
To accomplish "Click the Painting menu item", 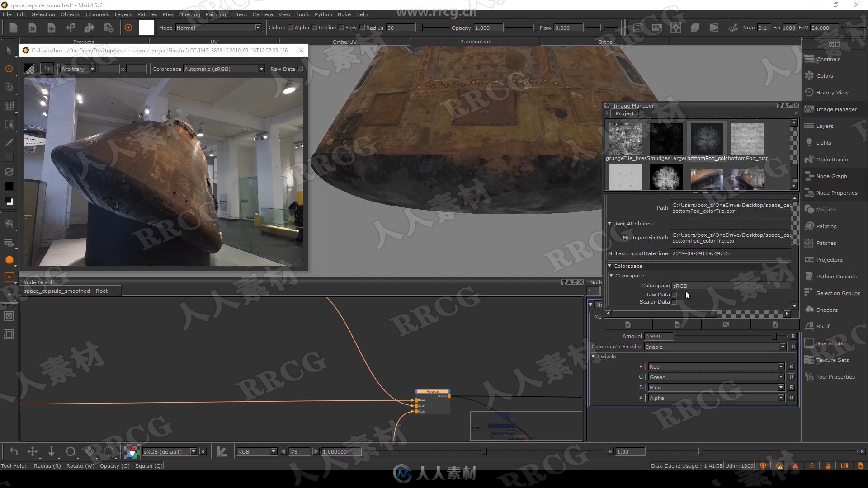I will point(215,14).
